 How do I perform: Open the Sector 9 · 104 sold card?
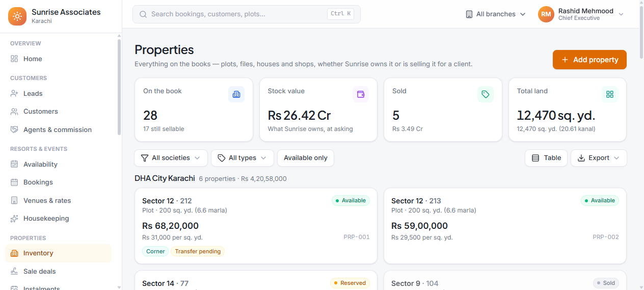coord(505,280)
